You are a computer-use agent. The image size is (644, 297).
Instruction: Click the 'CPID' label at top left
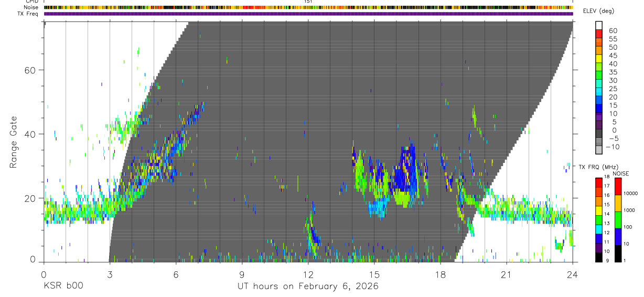coord(31,2)
